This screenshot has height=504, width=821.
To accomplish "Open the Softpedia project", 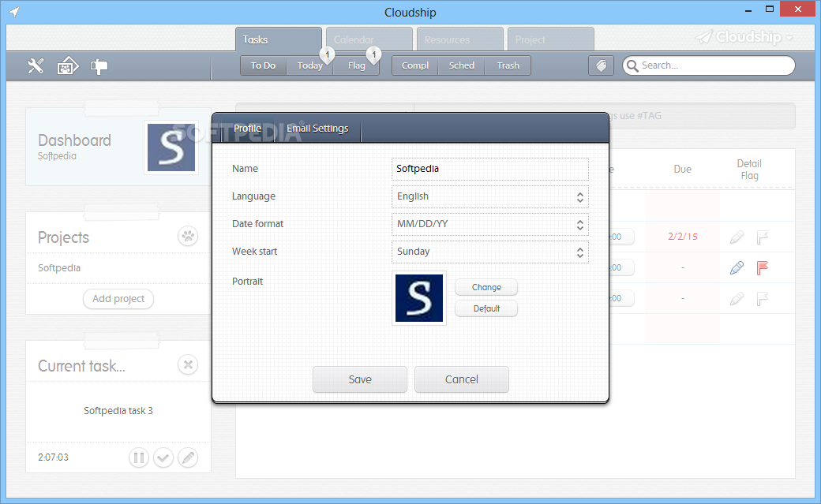I will click(x=59, y=268).
